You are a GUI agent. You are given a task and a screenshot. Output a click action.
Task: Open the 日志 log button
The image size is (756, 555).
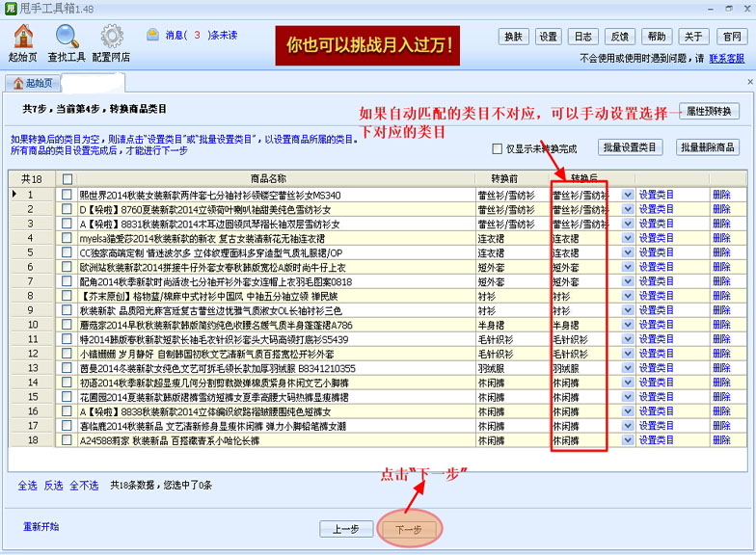[582, 37]
